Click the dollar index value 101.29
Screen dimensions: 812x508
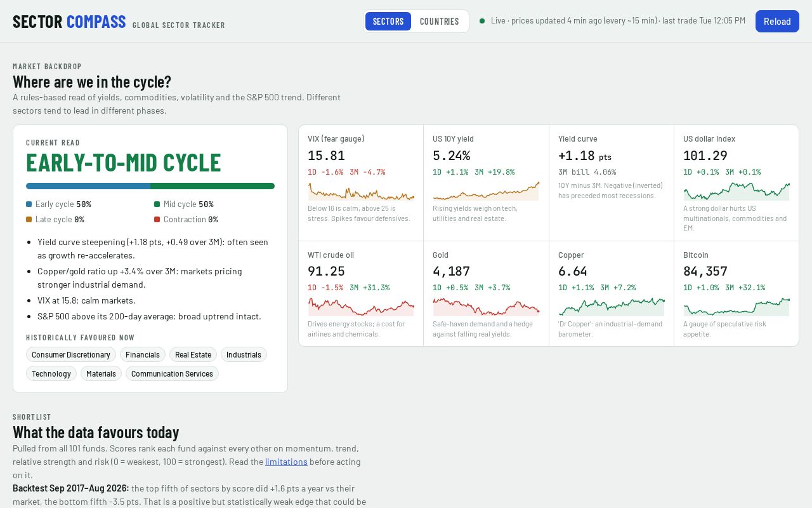(x=705, y=156)
